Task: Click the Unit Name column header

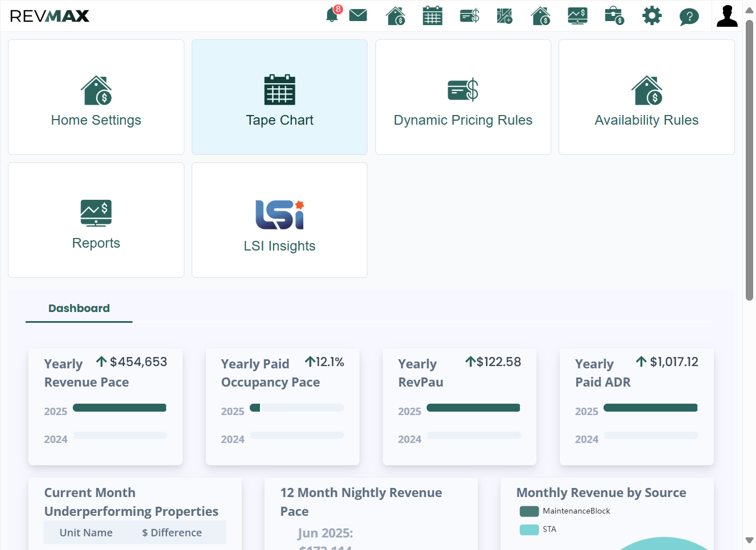Action: (86, 533)
